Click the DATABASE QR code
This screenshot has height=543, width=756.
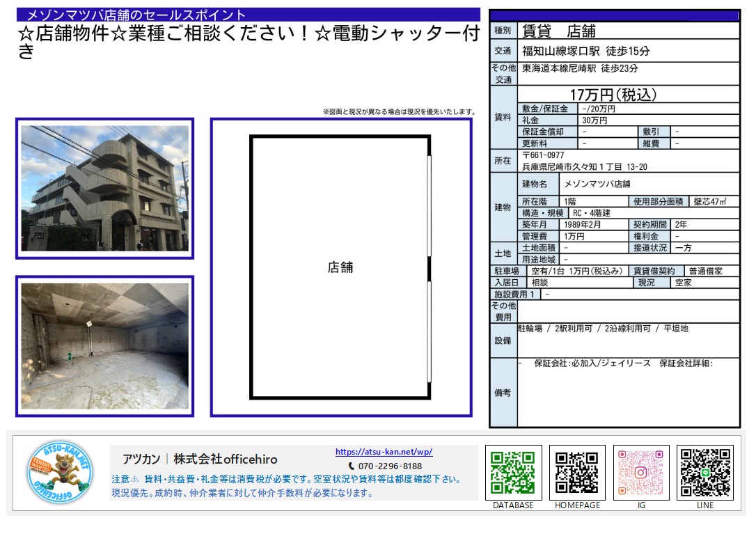(x=512, y=473)
